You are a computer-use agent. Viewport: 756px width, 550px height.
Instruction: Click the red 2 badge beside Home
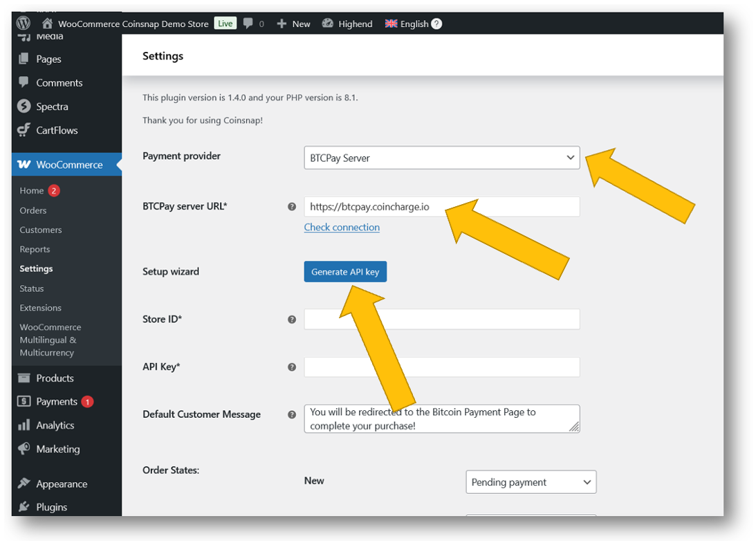(54, 190)
